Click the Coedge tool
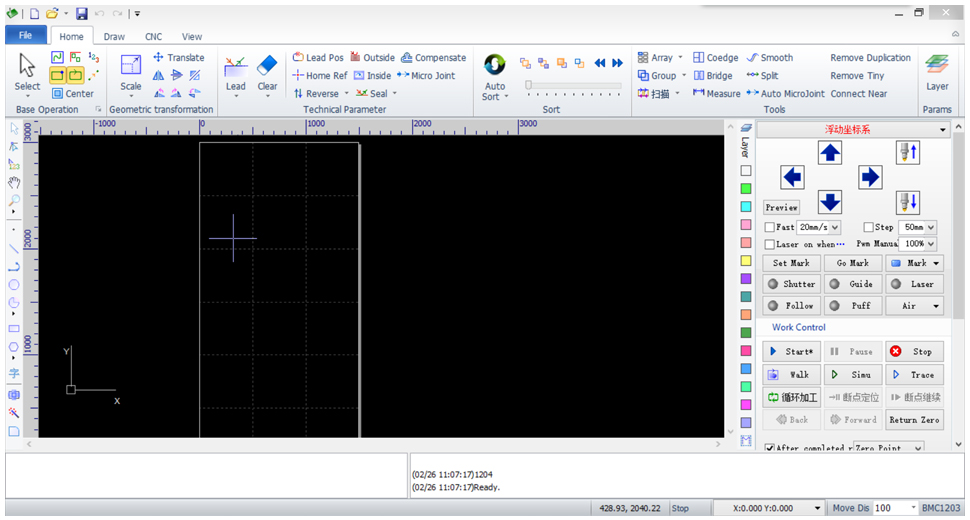The image size is (970, 520). 715,58
